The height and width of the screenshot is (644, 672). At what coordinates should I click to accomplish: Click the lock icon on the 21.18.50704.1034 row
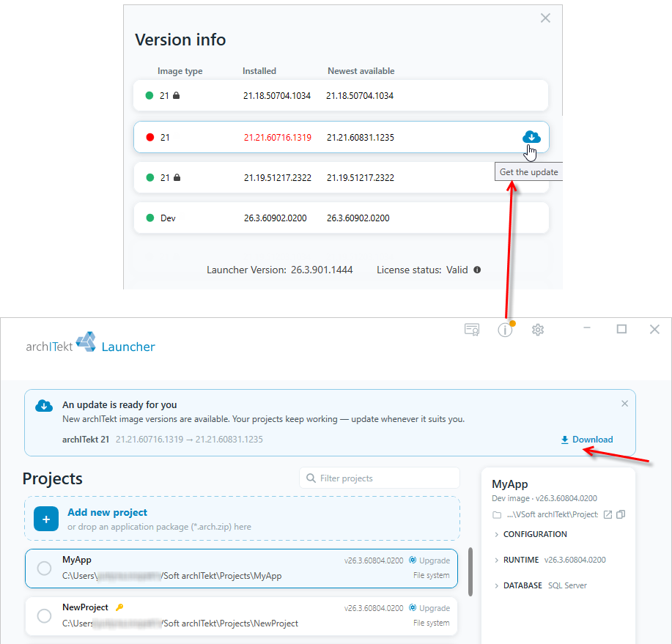(176, 95)
